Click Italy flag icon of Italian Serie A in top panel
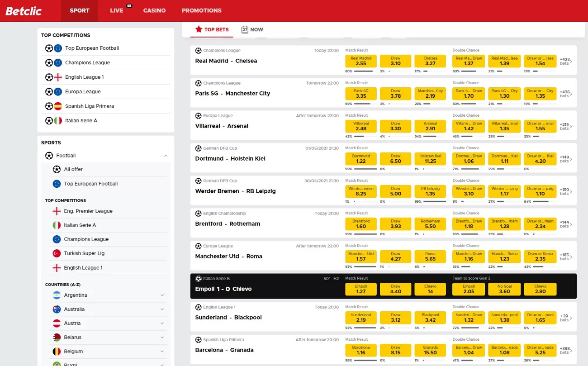 tap(58, 120)
